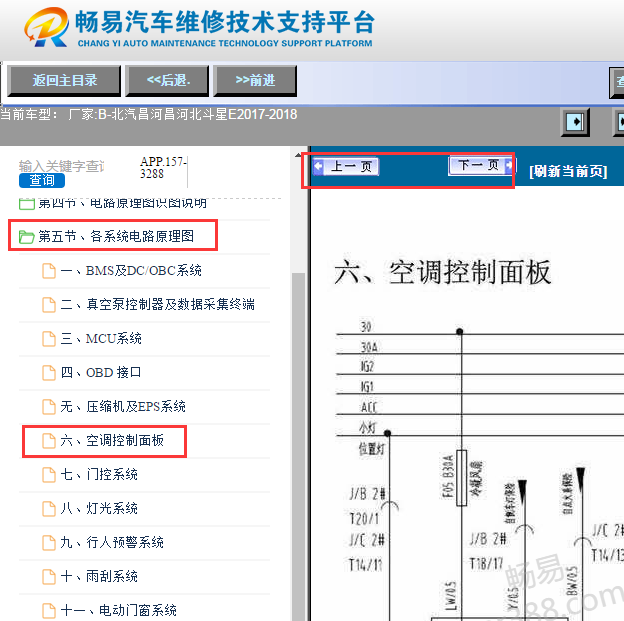Viewport: 624px width, 621px height.
Task: Go forward with the >>前进 button
Action: pos(255,81)
